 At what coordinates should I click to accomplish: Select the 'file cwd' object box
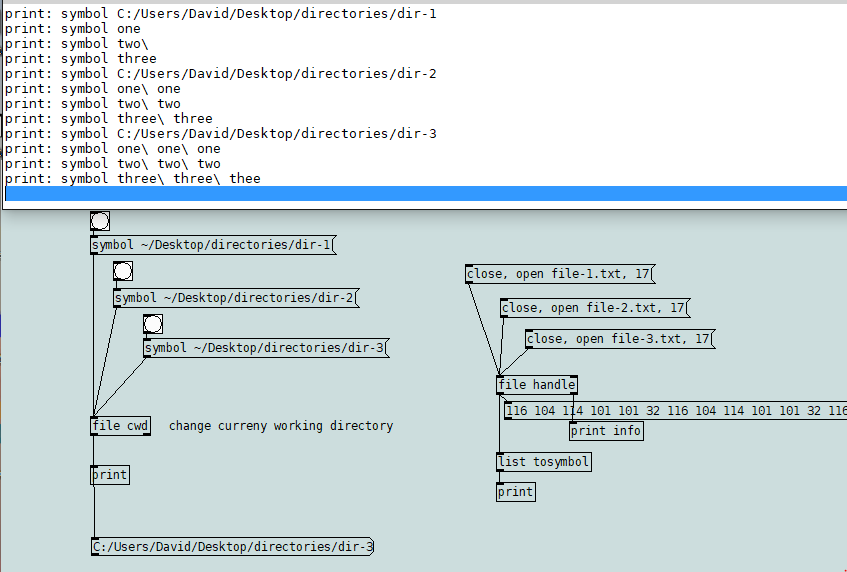[x=120, y=426]
